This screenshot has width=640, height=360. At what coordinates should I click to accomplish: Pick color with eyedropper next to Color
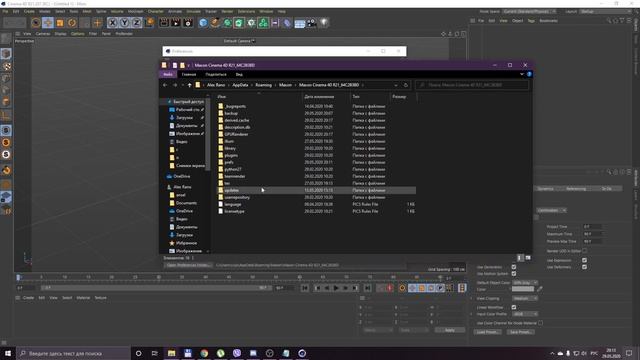click(x=540, y=289)
